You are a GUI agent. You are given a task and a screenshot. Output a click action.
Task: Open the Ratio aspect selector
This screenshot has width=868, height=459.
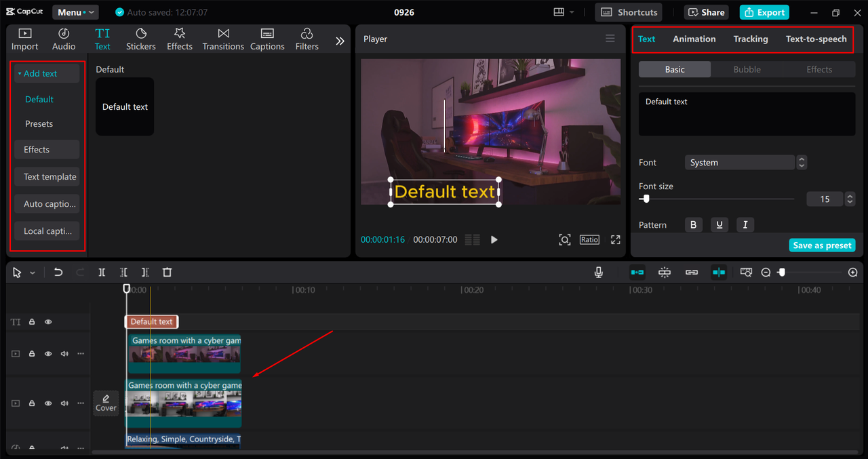[x=589, y=239]
